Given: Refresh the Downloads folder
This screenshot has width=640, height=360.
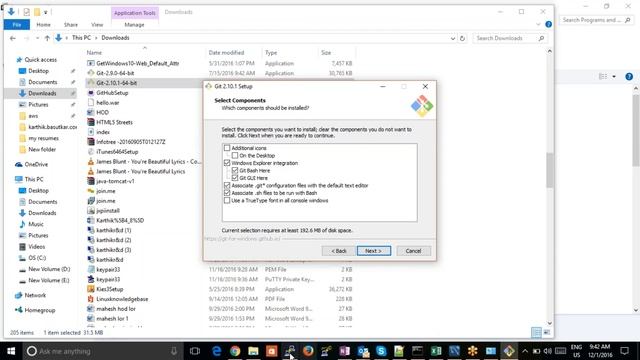Looking at the screenshot, I should [x=462, y=38].
